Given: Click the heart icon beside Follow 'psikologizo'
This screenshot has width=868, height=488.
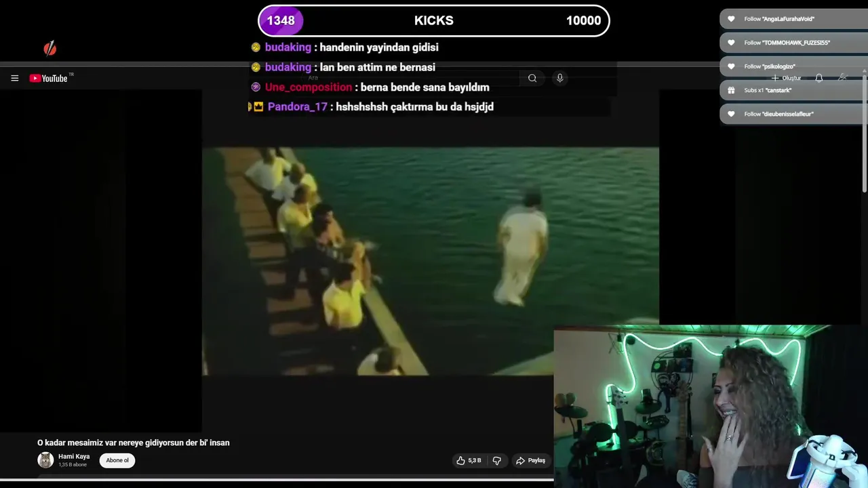Looking at the screenshot, I should click(731, 66).
